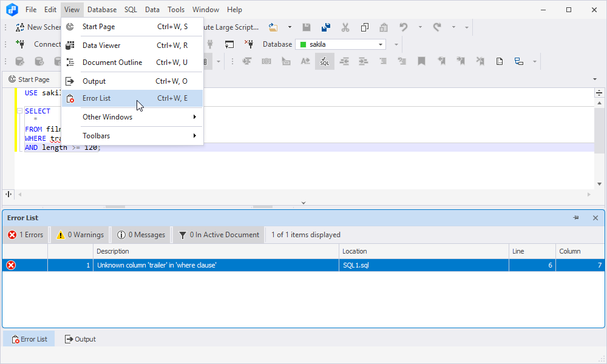Expand the text toolbar overflow options arrow

click(535, 61)
